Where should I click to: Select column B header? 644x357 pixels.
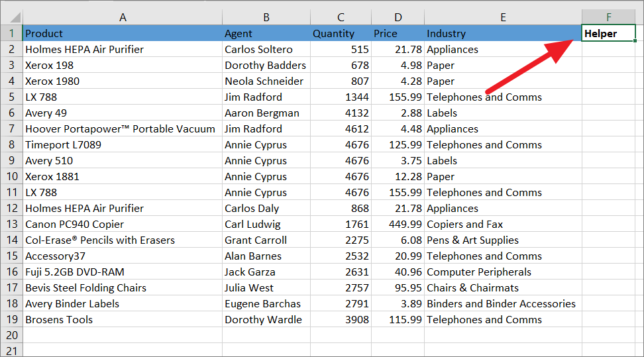point(266,17)
